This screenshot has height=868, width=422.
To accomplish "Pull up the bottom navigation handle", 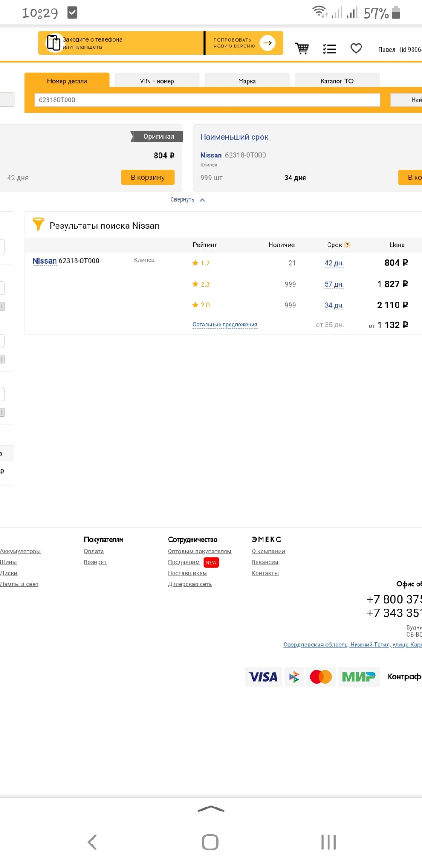I will [211, 809].
